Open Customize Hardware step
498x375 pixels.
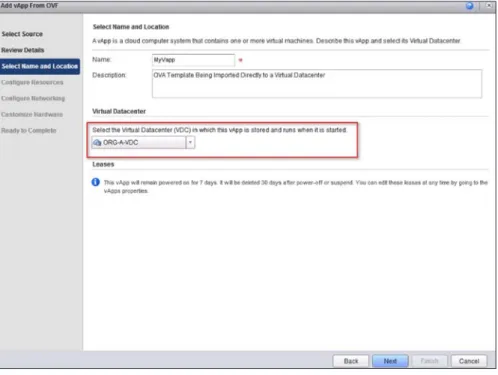32,114
